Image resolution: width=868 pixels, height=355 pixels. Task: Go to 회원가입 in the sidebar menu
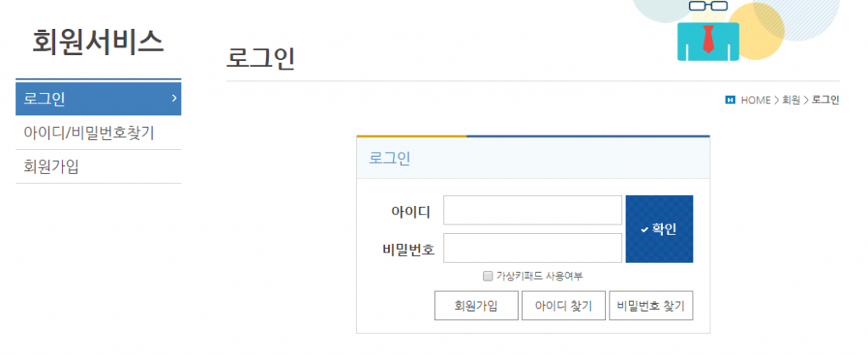[x=52, y=167]
